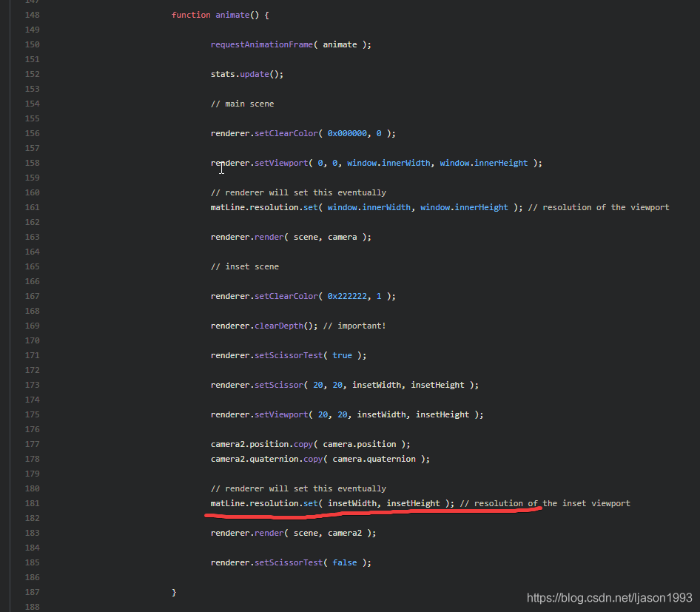Click renderer.setScissorTest( false ) line
The height and width of the screenshot is (612, 700).
(x=291, y=562)
